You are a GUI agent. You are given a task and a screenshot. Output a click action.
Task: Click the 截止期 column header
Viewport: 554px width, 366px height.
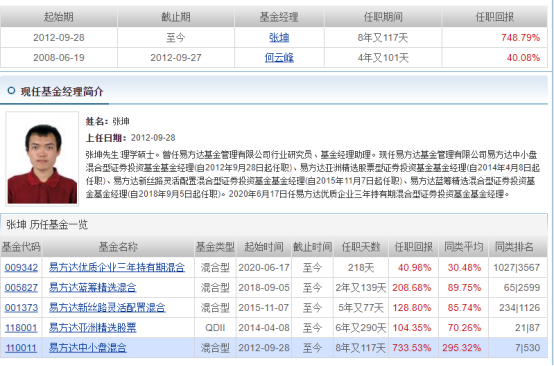(x=176, y=17)
